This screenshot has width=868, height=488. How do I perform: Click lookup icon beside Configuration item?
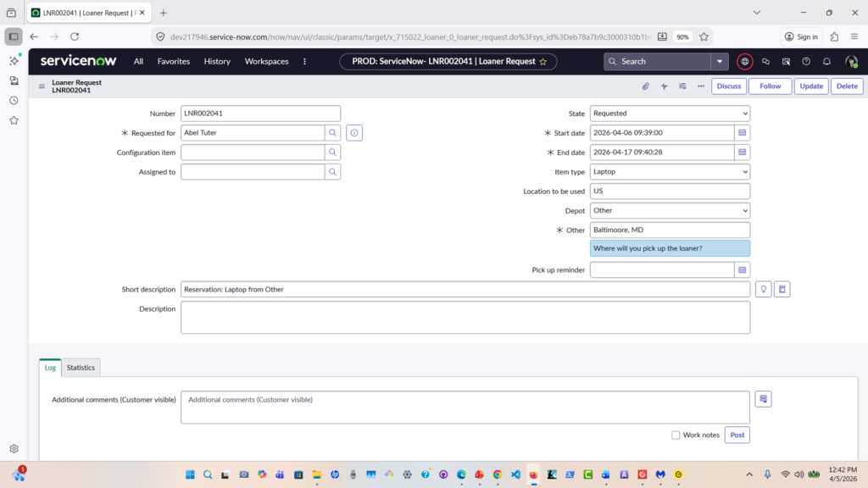pos(333,152)
